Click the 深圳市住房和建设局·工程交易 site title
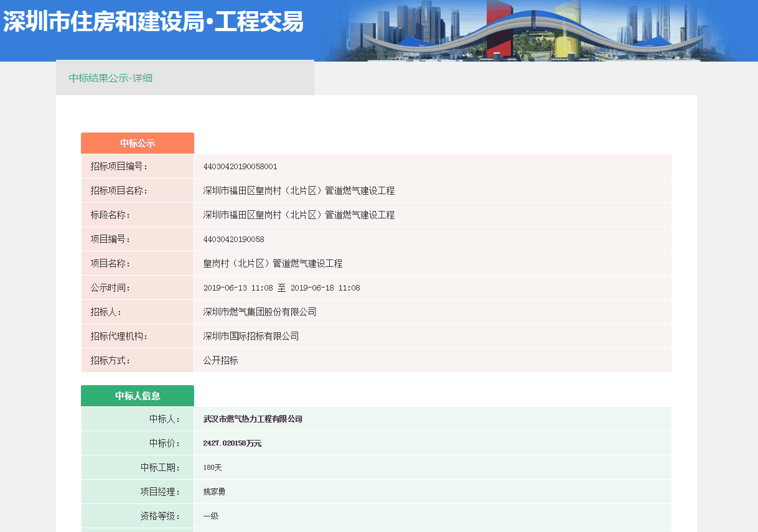The height and width of the screenshot is (532, 758). click(x=153, y=22)
